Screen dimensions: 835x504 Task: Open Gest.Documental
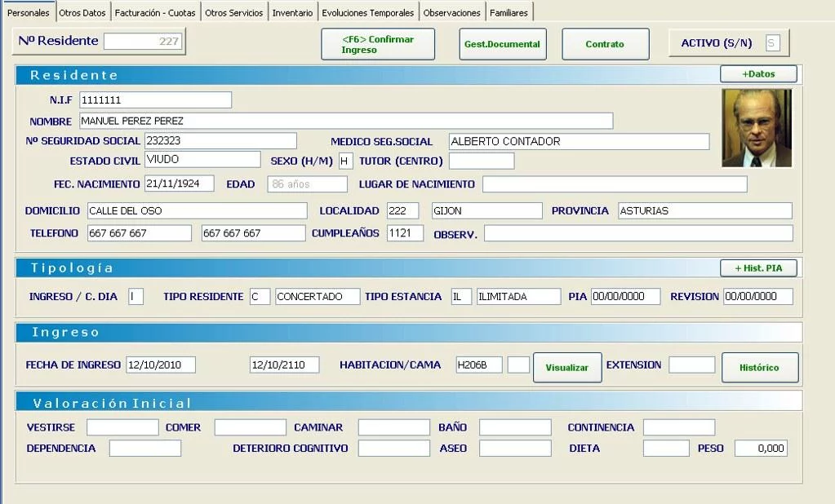point(502,44)
